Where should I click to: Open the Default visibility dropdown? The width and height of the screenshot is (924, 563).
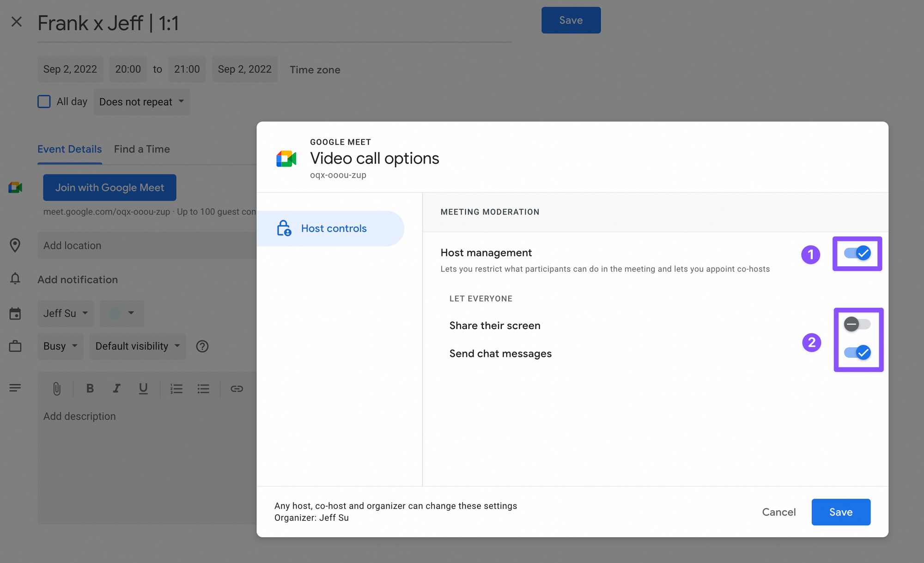pyautogui.click(x=137, y=346)
